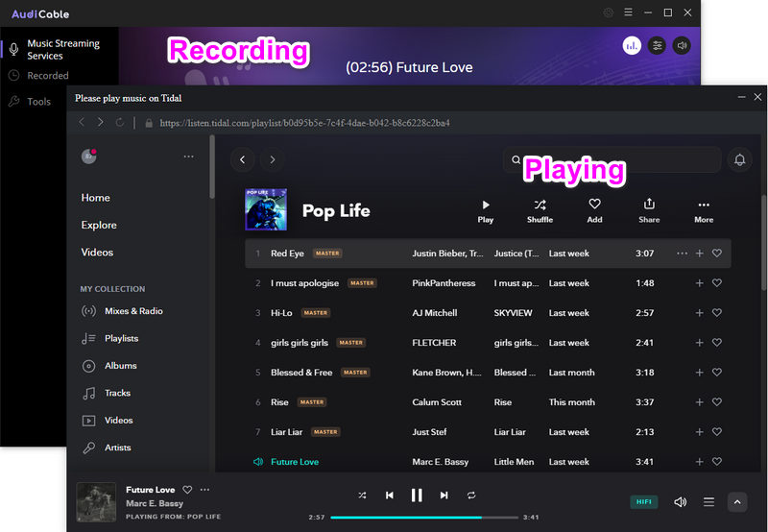
Task: Skip to next track
Action: click(x=444, y=496)
